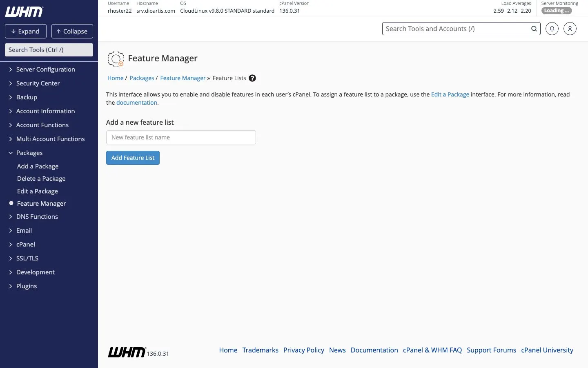Image resolution: width=588 pixels, height=368 pixels.
Task: Expand Security Center section
Action: (x=38, y=83)
